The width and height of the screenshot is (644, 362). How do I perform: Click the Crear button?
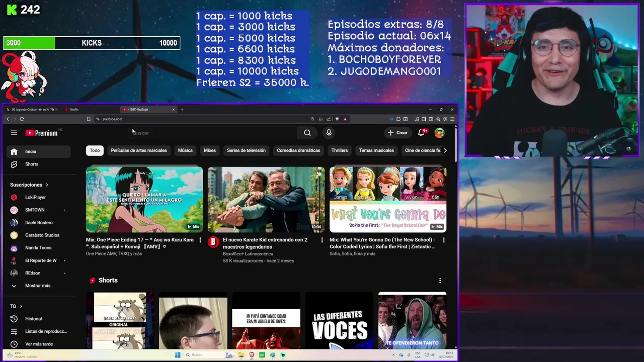coord(397,133)
